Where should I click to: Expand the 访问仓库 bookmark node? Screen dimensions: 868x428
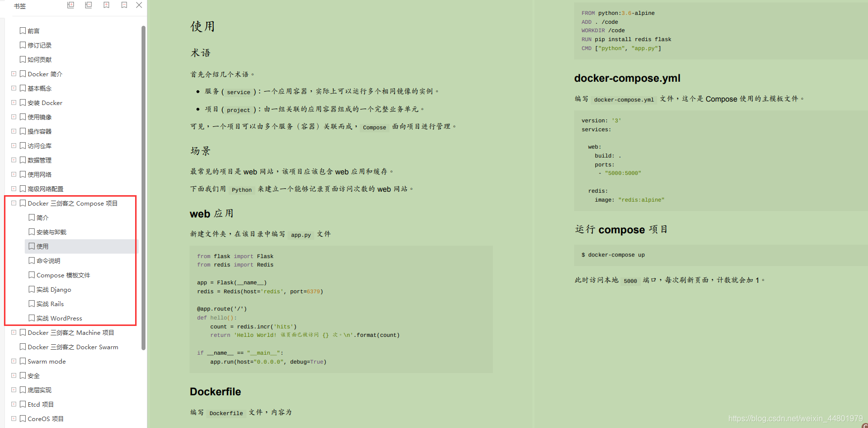(14, 146)
